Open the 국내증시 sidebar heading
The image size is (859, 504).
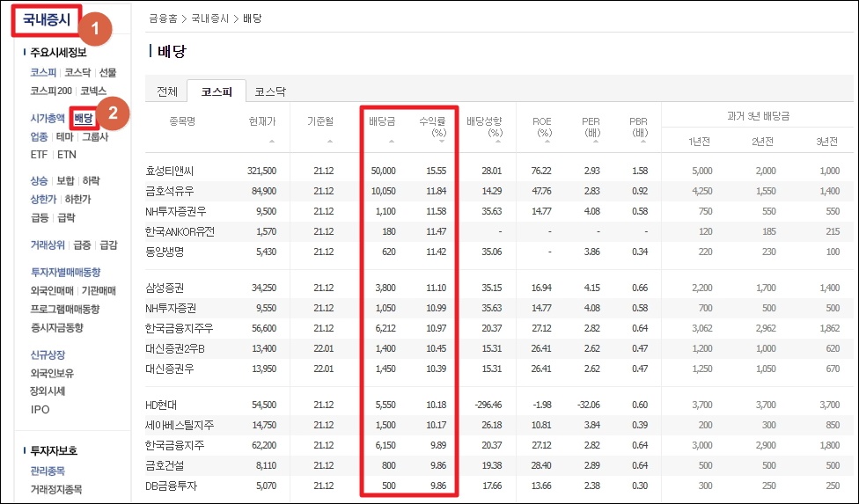47,20
